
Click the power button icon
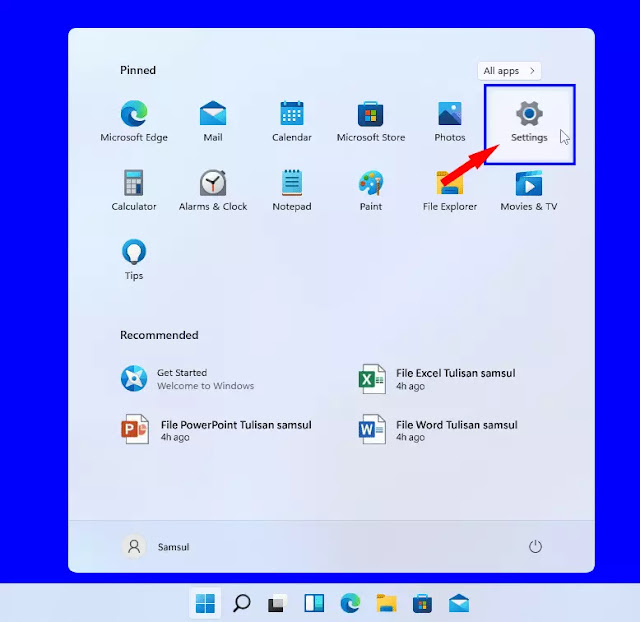click(535, 546)
